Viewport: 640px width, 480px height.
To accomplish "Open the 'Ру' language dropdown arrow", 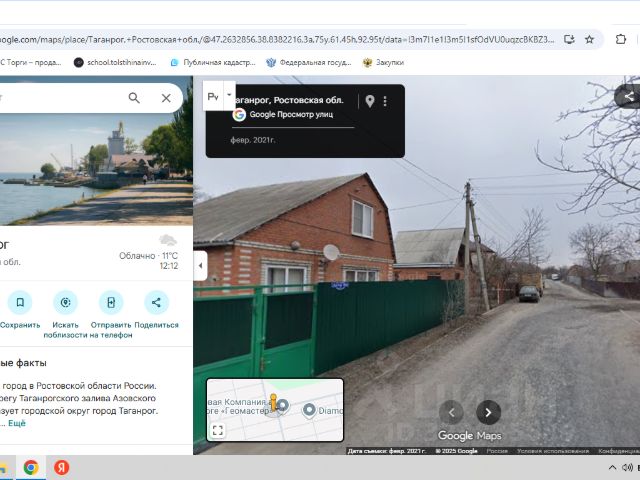I will (229, 95).
